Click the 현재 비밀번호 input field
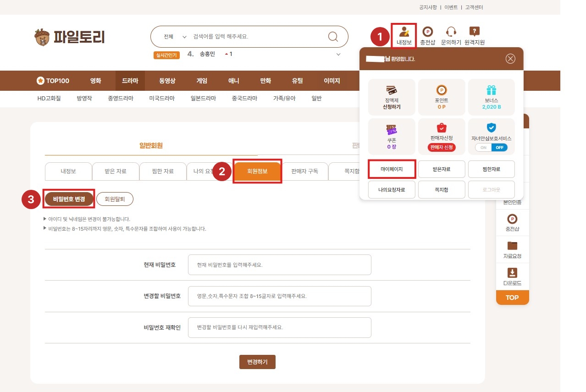The height and width of the screenshot is (392, 586). (280, 265)
